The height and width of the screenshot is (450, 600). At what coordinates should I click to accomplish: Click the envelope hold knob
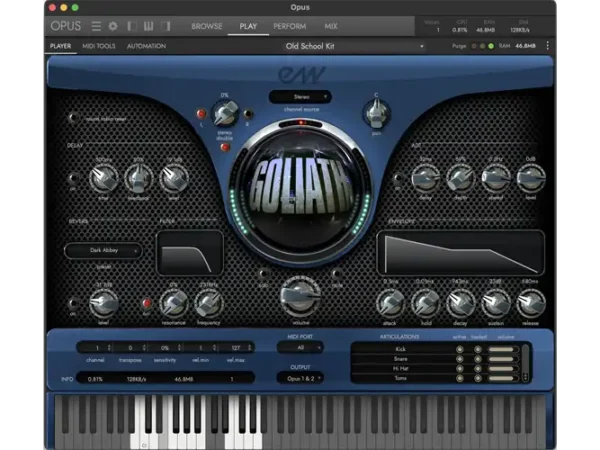click(425, 303)
